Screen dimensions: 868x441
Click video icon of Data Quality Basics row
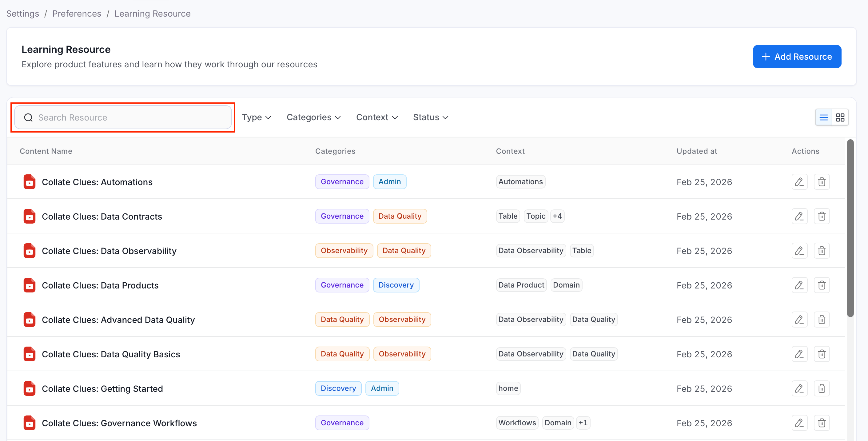[29, 354]
